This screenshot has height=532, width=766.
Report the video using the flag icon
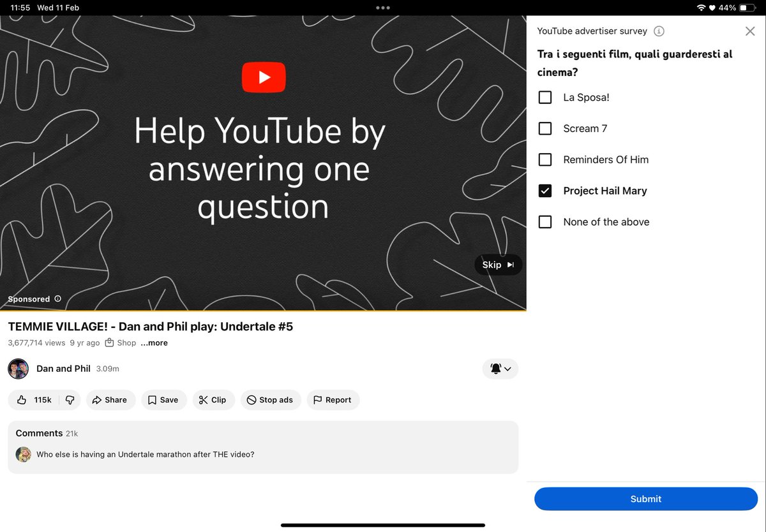coord(317,399)
